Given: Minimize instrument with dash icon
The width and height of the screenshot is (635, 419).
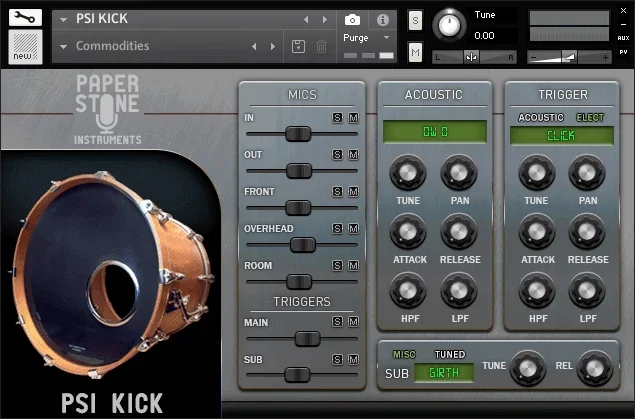Looking at the screenshot, I should point(624,25).
